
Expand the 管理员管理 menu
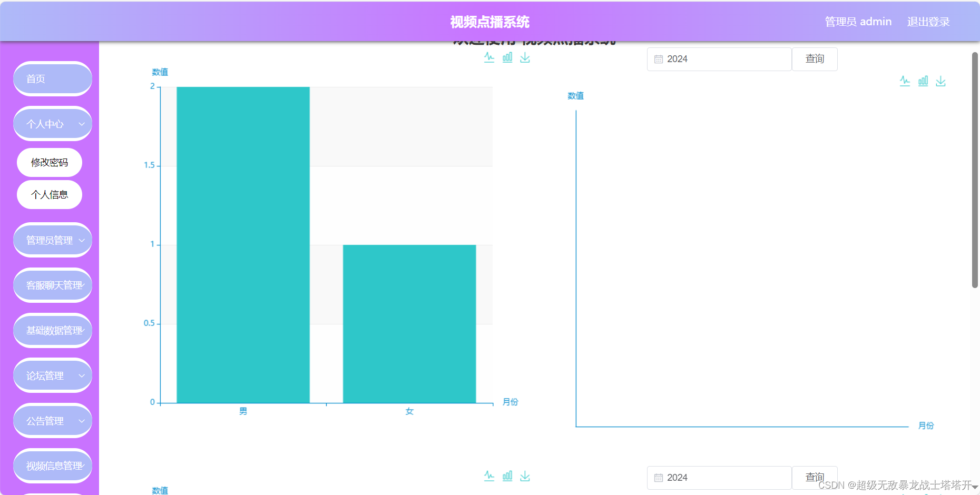click(53, 240)
